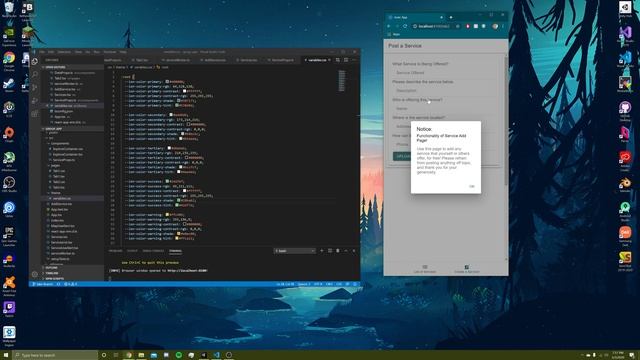Click the List of Services tab icon

(425, 267)
